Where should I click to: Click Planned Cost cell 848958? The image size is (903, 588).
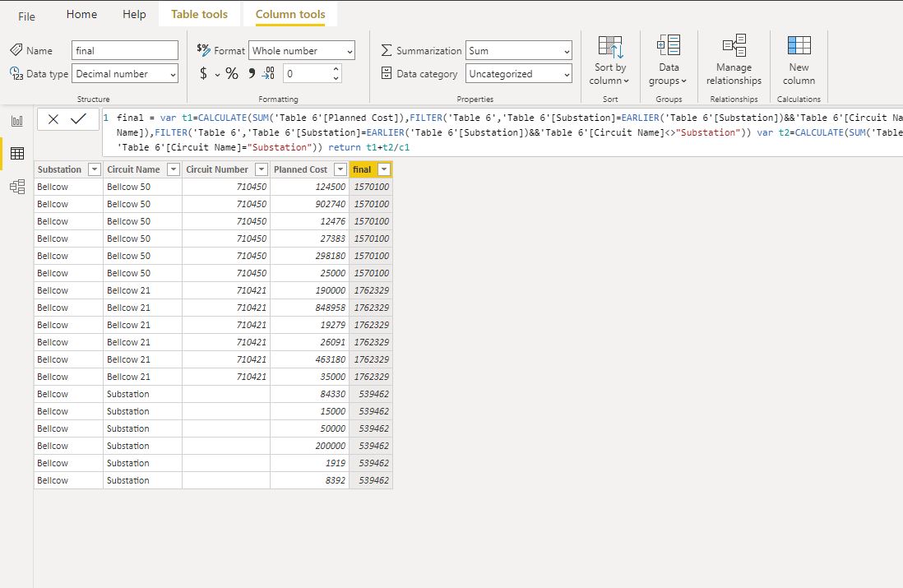coord(310,308)
